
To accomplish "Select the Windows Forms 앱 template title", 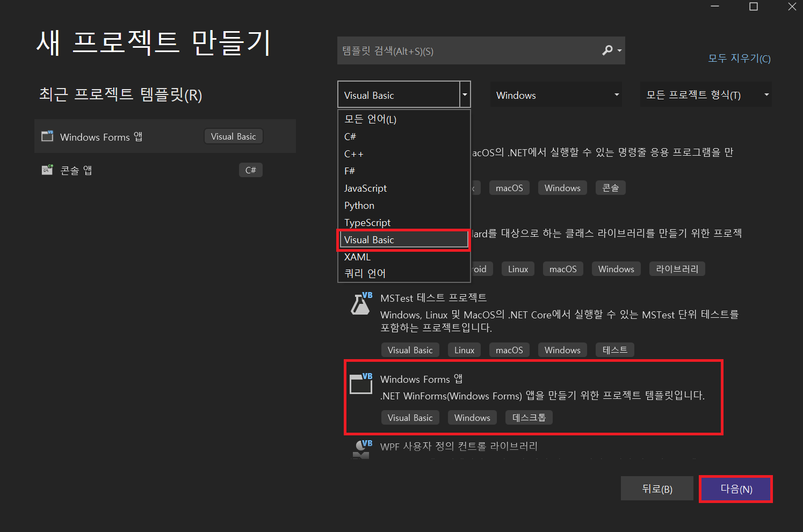I will [421, 378].
